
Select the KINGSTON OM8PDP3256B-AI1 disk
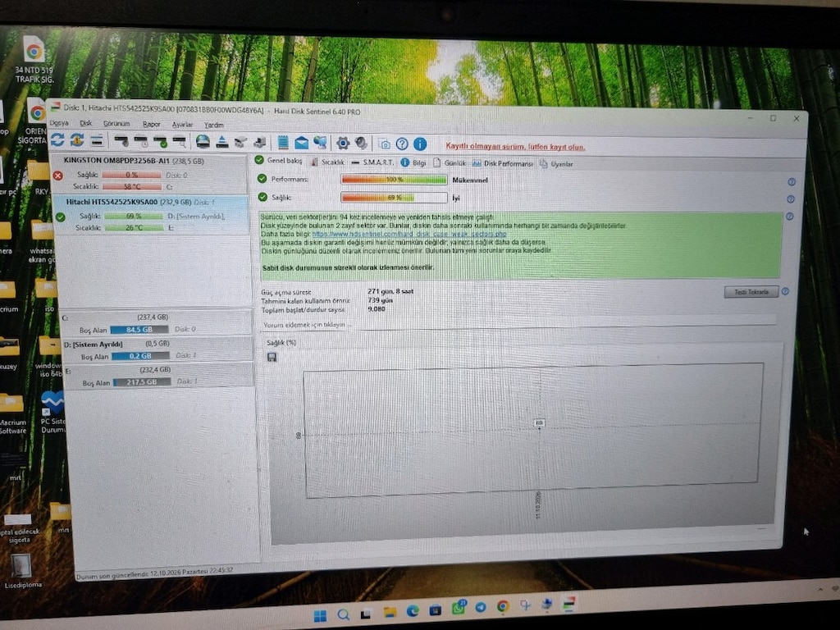tap(149, 174)
